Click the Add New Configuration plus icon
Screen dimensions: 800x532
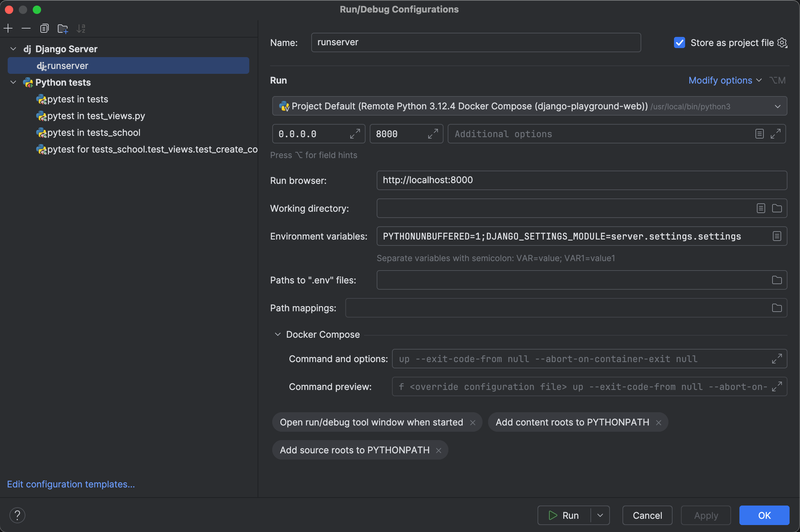pos(8,28)
